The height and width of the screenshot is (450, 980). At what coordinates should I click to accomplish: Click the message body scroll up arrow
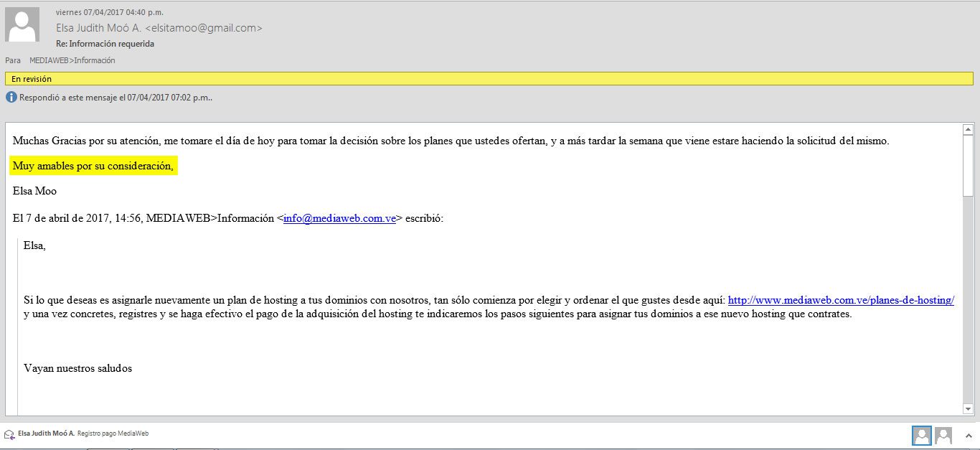(x=968, y=129)
